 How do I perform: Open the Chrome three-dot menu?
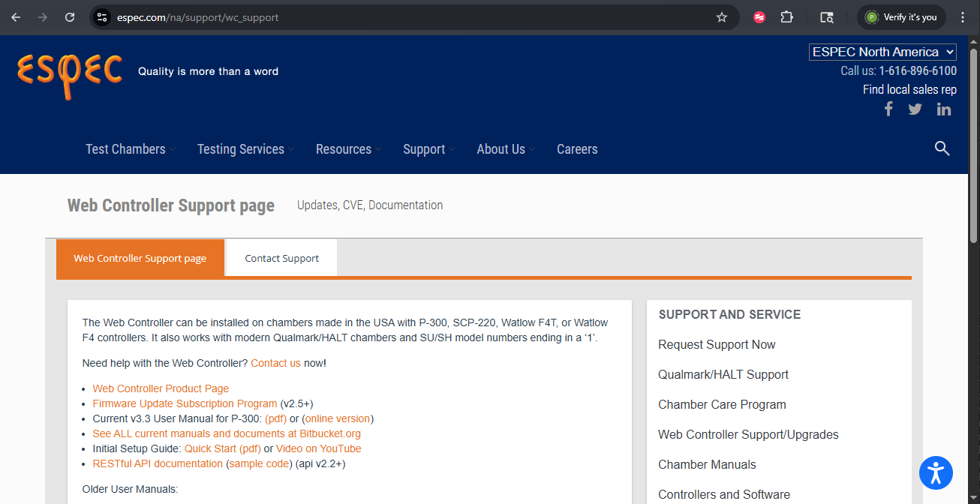(x=963, y=17)
